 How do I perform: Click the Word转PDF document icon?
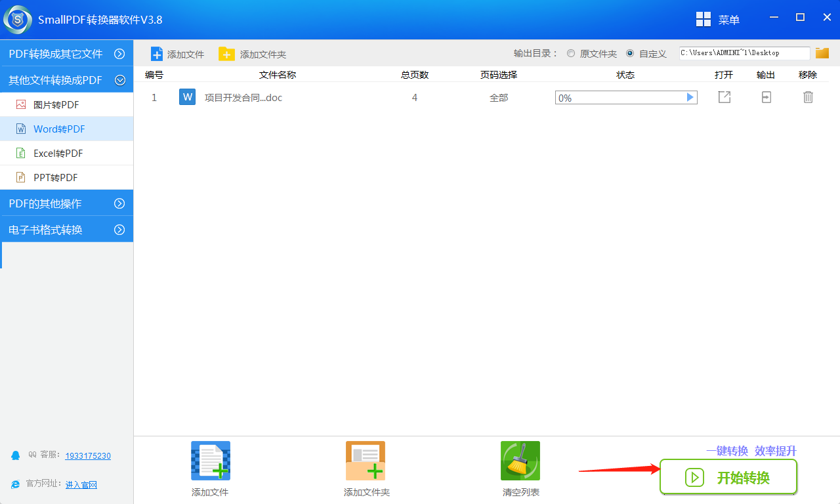(x=21, y=129)
